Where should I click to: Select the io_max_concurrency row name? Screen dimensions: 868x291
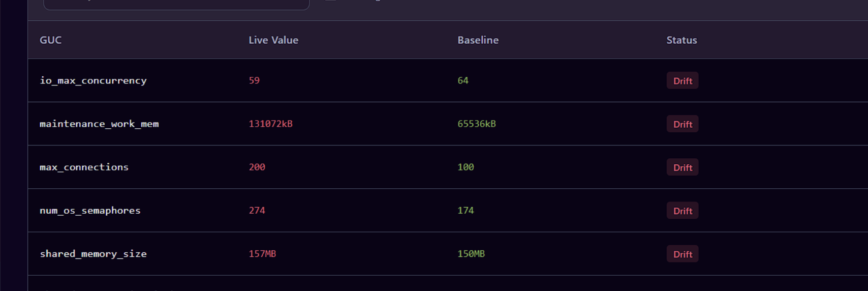click(x=93, y=80)
